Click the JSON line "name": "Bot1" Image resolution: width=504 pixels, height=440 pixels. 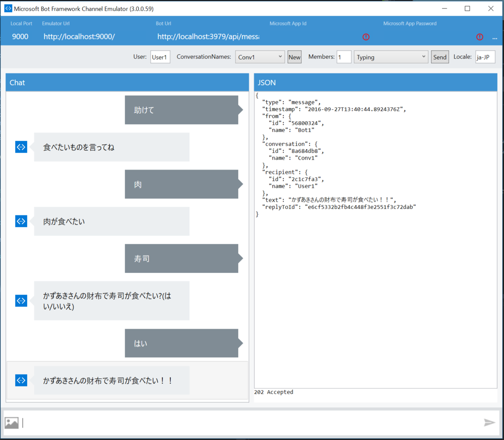point(291,130)
